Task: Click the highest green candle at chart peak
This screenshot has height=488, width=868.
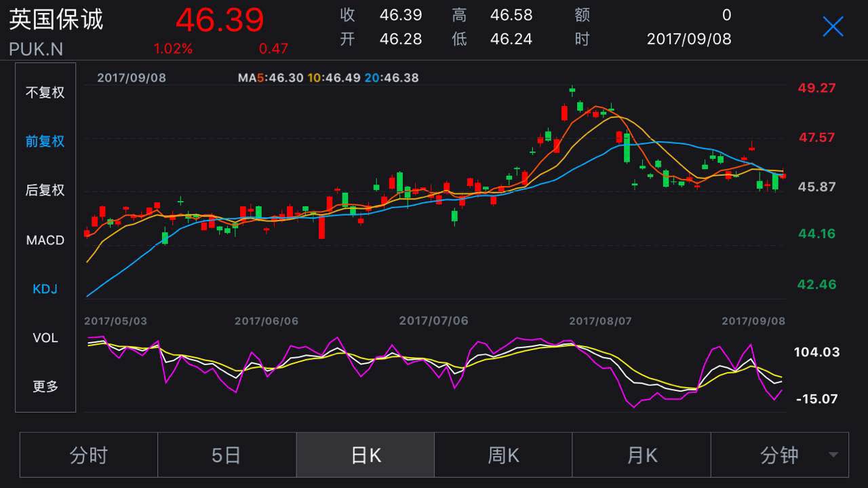Action: point(572,89)
